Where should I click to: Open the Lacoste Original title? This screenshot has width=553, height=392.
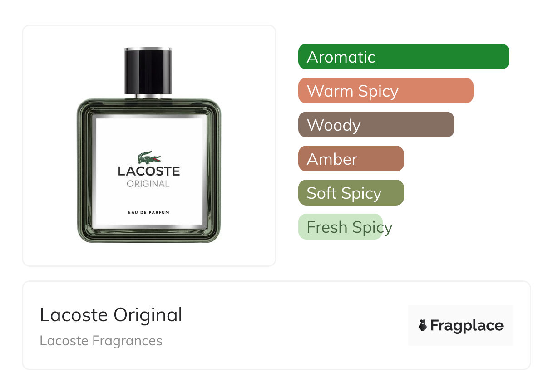[x=111, y=315]
